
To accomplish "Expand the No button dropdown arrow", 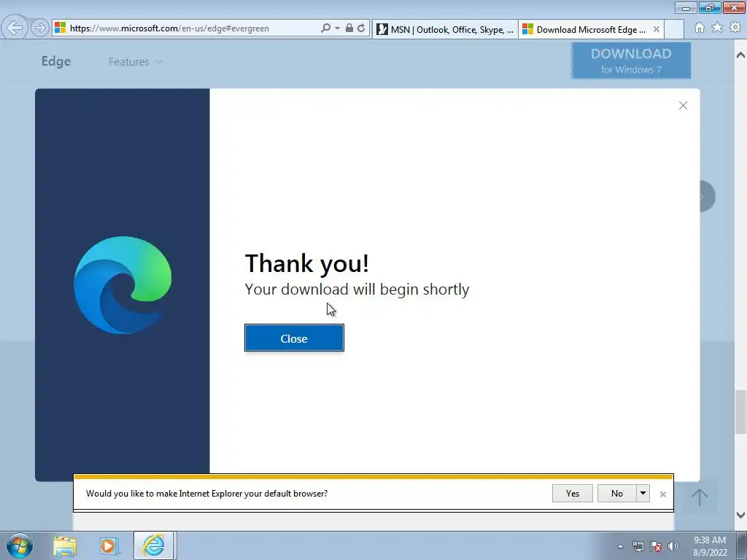I will click(643, 494).
